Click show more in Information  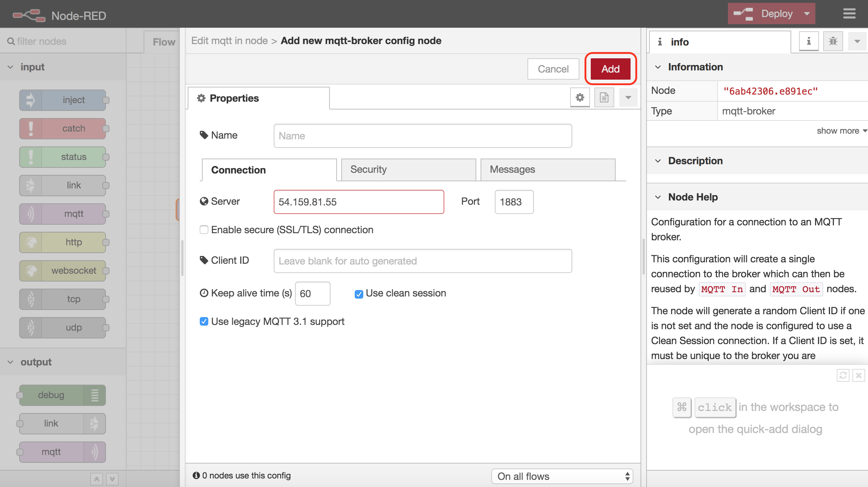point(841,131)
